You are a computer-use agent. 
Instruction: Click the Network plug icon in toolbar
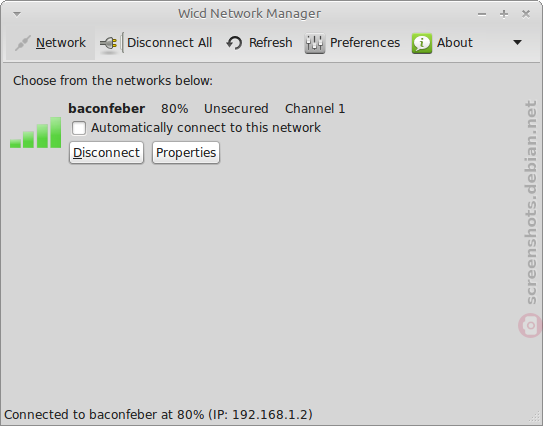[23, 43]
